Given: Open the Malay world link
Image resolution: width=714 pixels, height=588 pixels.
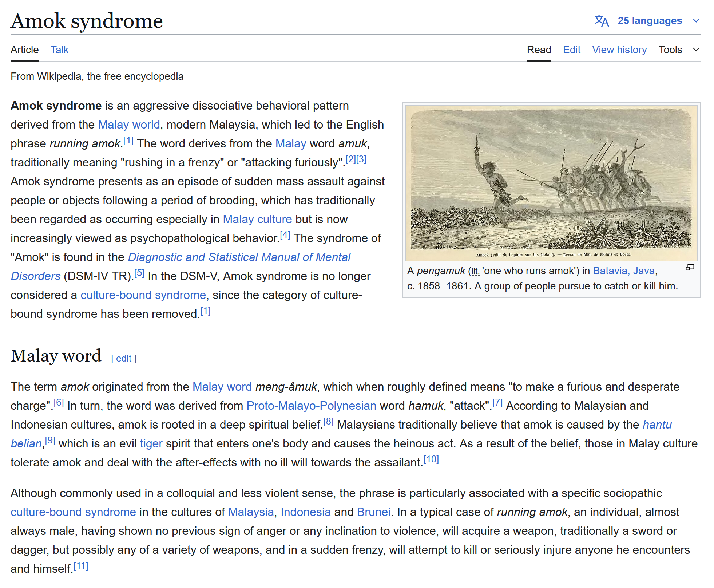Looking at the screenshot, I should pyautogui.click(x=129, y=125).
